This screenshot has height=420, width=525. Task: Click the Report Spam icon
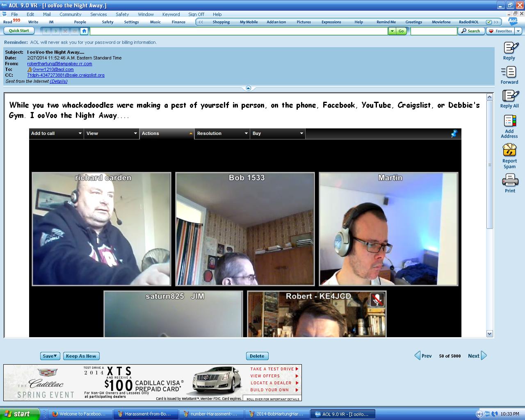(509, 150)
